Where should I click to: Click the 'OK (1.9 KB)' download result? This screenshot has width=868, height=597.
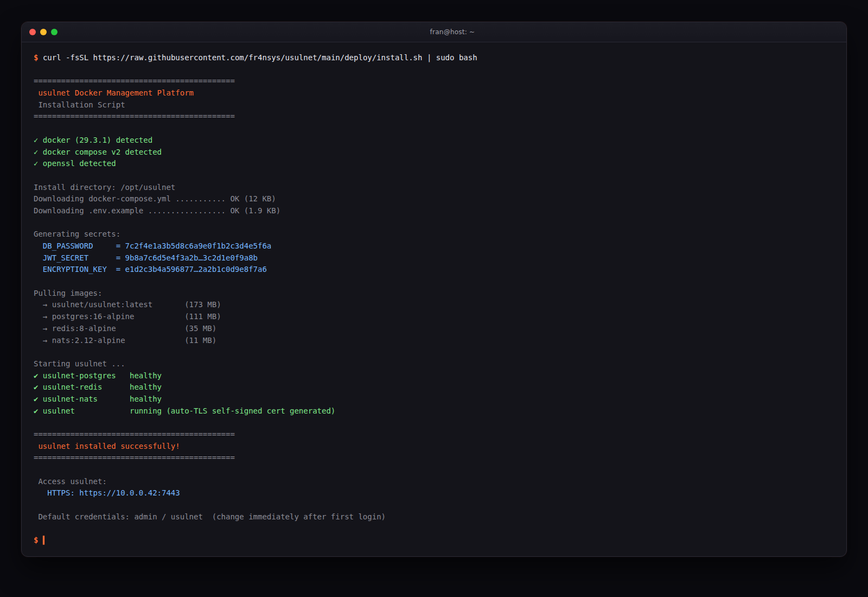point(255,211)
